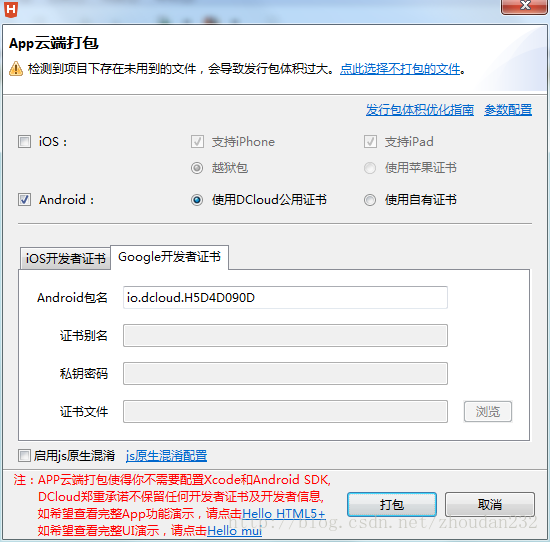Open the 点此选择不打包的文件 link

point(400,68)
